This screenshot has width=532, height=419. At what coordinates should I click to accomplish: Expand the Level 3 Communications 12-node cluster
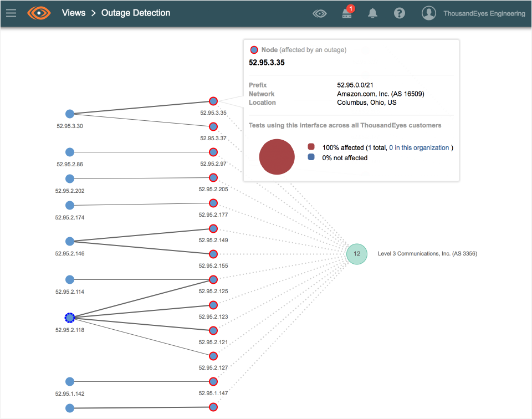(357, 254)
